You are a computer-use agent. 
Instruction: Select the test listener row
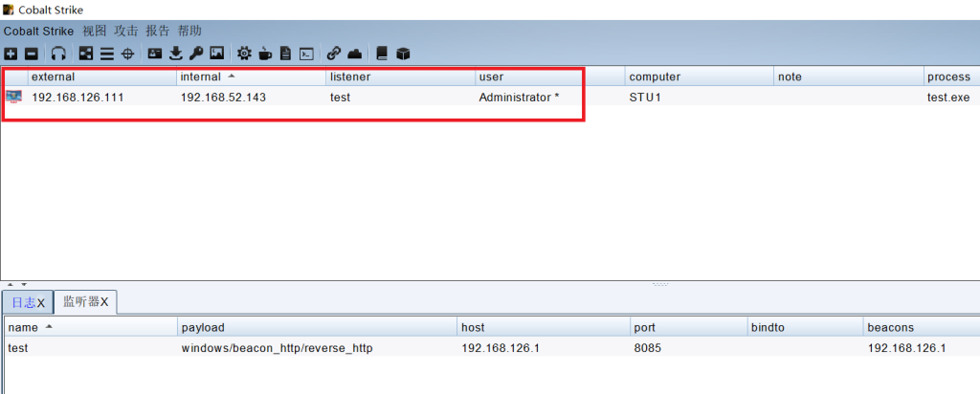pos(287,348)
